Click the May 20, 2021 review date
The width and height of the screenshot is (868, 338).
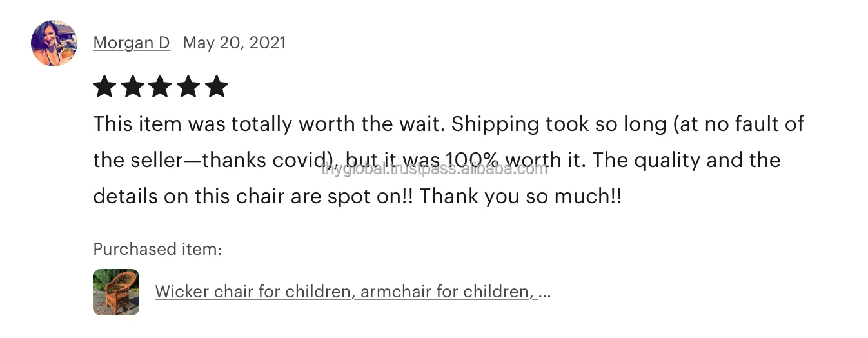pyautogui.click(x=234, y=43)
